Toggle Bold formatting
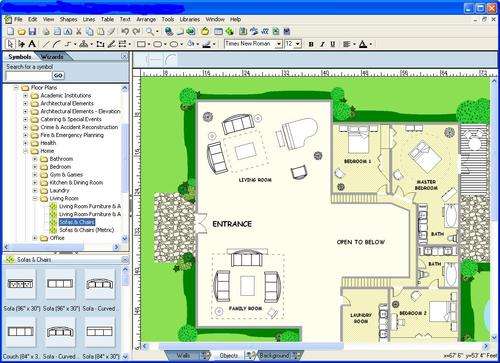This screenshot has height=363, width=500. tap(311, 44)
